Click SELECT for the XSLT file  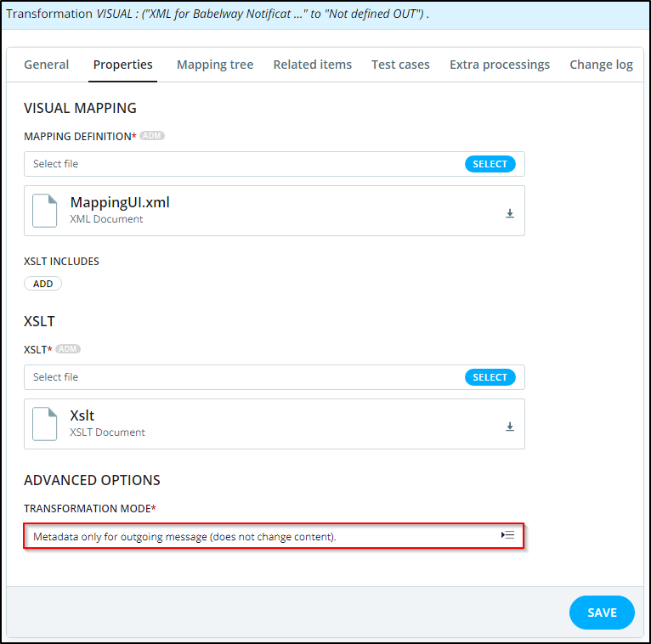490,377
